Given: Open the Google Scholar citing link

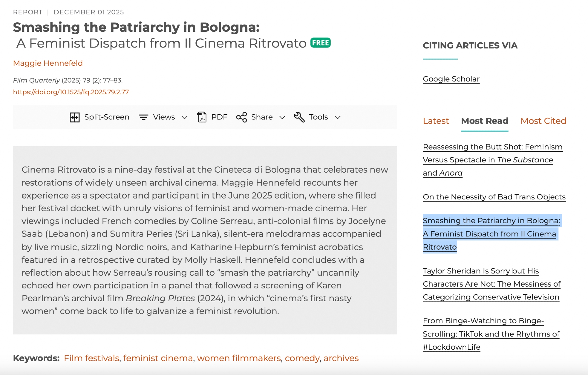Looking at the screenshot, I should [x=451, y=79].
